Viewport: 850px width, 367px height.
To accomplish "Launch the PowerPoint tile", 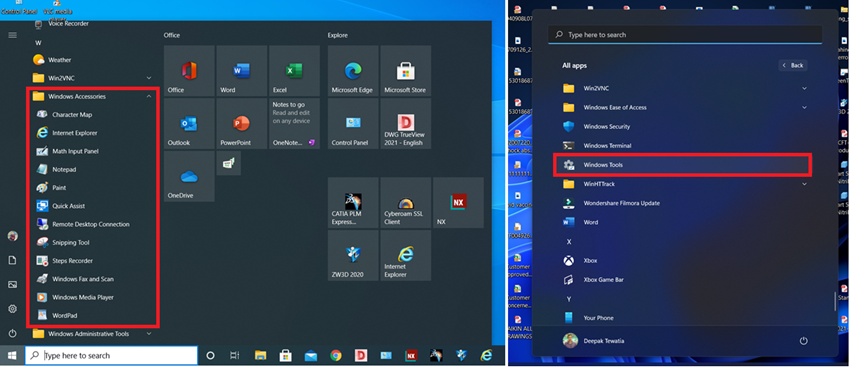I will click(241, 124).
